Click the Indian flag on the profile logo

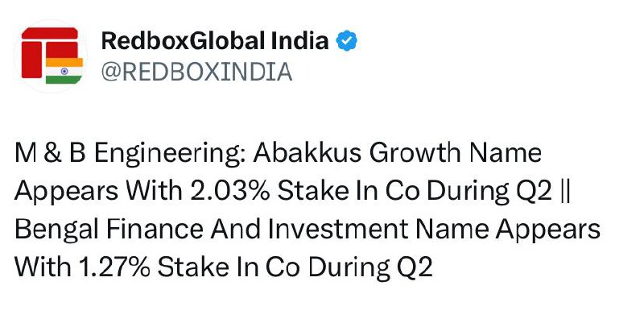64,70
